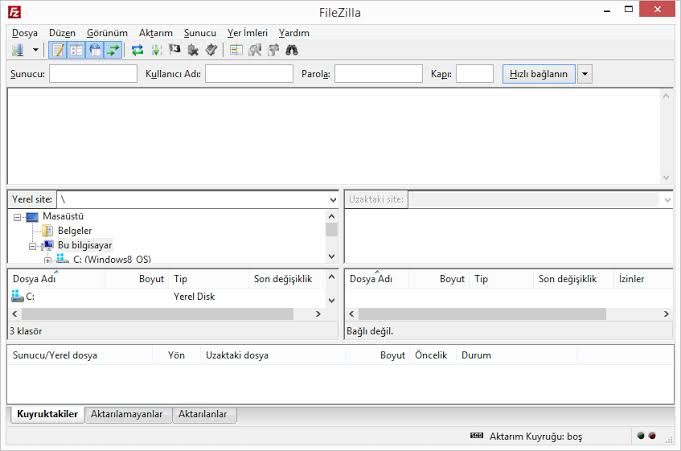Select the C: (Windows8_OS) drive in the tree

[112, 259]
